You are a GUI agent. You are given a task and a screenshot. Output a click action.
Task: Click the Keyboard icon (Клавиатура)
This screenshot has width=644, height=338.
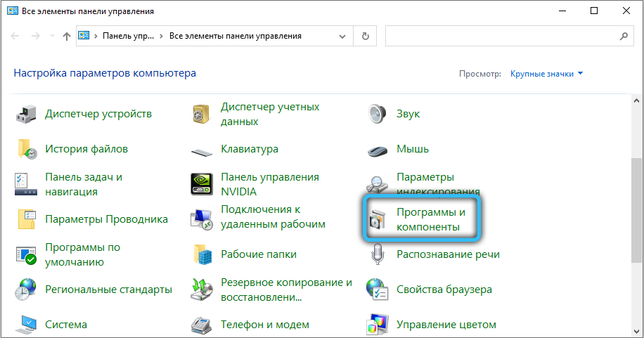point(202,150)
